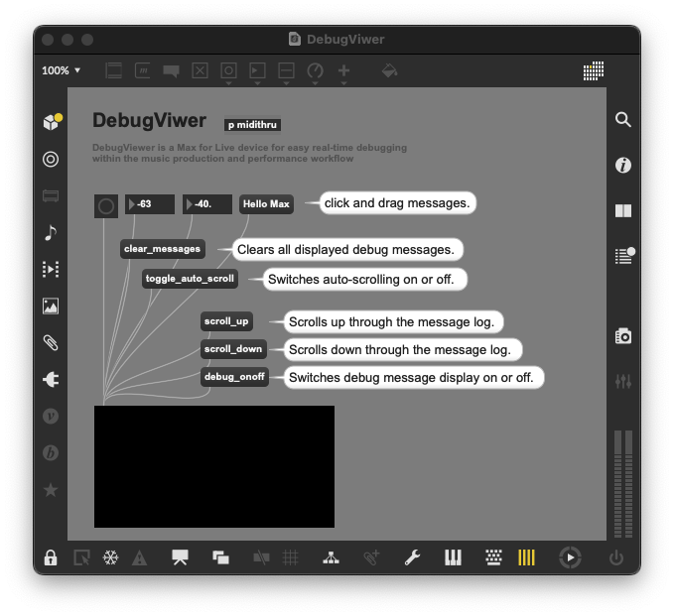The image size is (674, 616).
Task: Open the paint bucket format palette
Action: pos(389,70)
